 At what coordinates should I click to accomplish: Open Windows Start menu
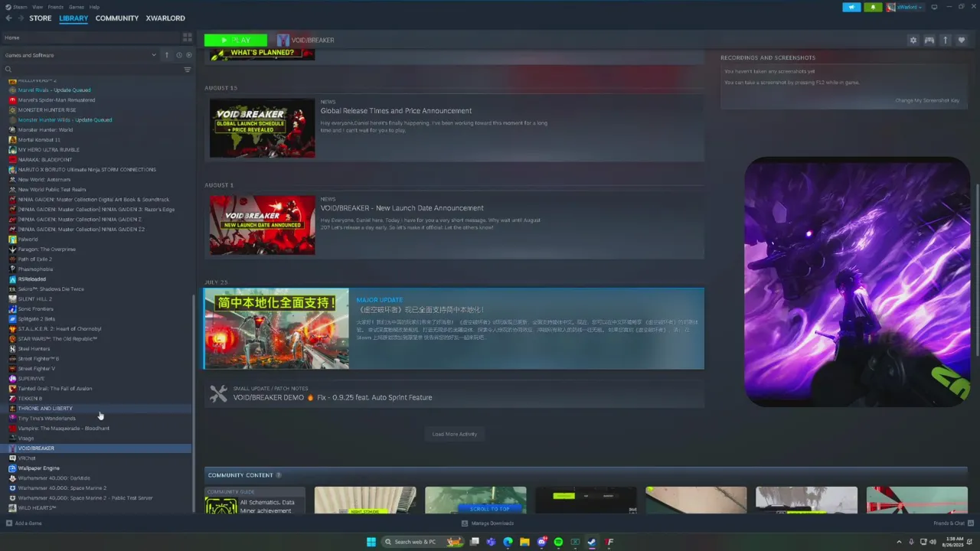(x=371, y=542)
